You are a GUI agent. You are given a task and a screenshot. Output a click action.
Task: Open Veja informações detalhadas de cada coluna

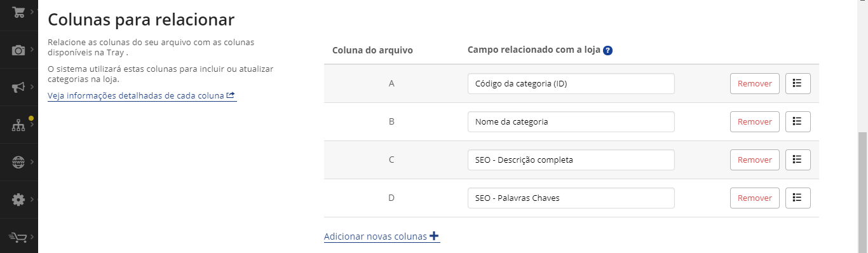(x=142, y=95)
